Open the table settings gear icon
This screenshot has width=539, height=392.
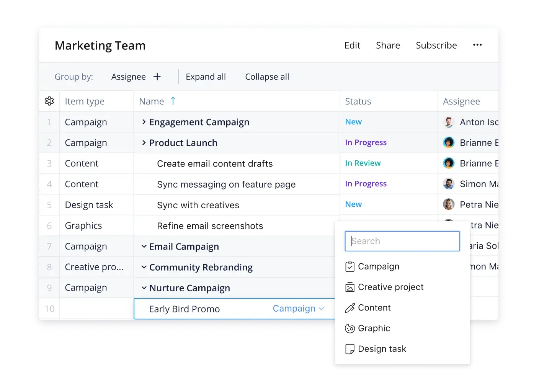(x=49, y=101)
